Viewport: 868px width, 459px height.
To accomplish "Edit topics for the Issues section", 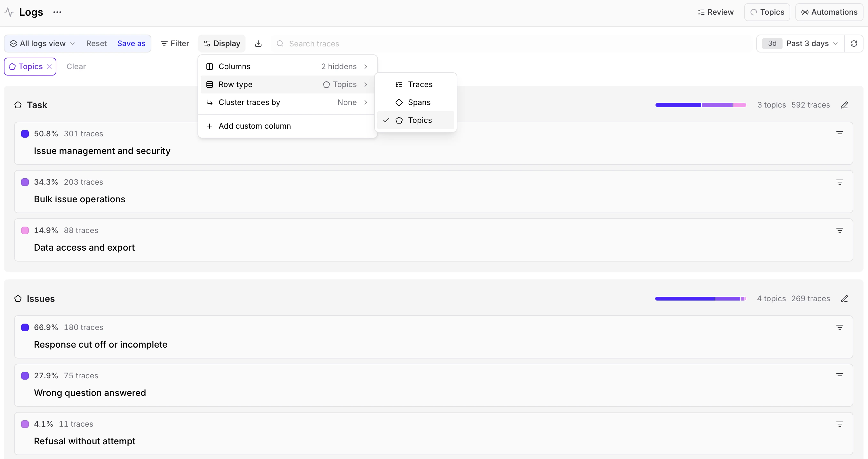I will click(x=844, y=299).
